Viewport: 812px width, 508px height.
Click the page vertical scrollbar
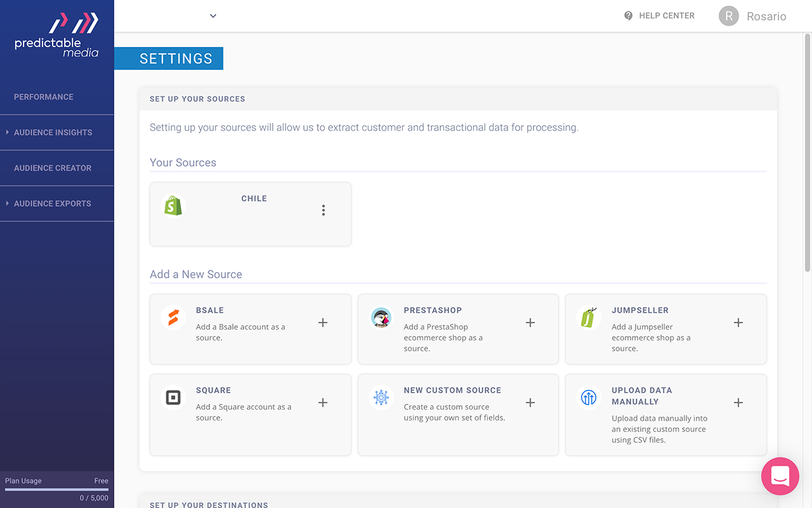tap(808, 152)
